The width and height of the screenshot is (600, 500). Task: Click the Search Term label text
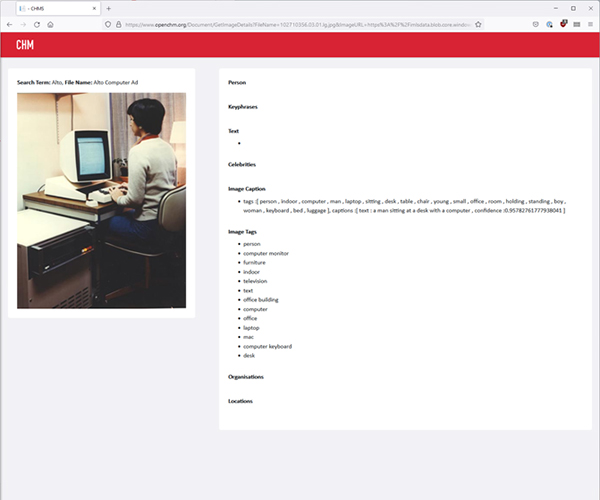pyautogui.click(x=34, y=82)
